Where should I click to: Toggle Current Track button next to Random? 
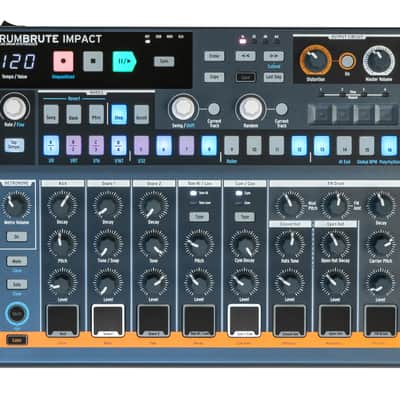(282, 109)
